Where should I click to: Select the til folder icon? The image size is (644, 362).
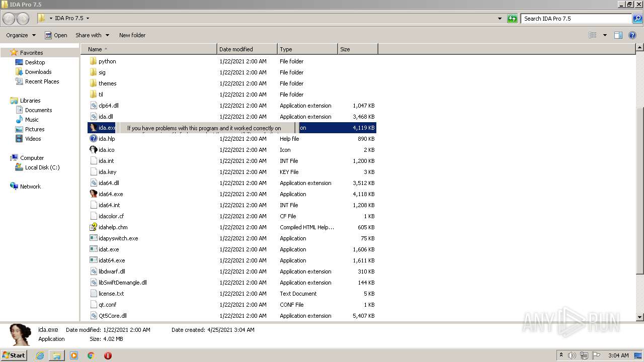tap(93, 95)
